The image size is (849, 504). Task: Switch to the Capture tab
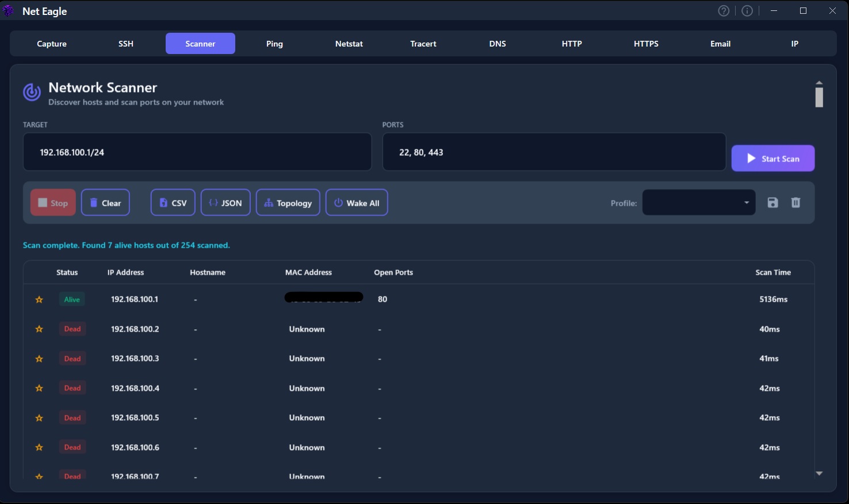point(51,43)
